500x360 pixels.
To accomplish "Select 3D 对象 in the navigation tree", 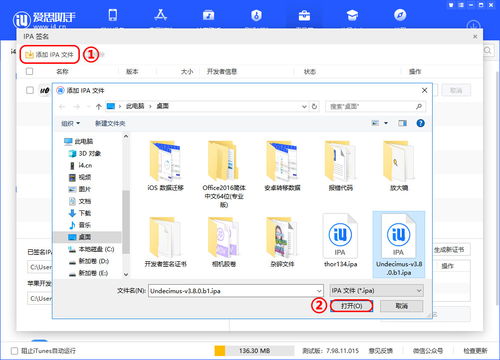I will pyautogui.click(x=85, y=153).
